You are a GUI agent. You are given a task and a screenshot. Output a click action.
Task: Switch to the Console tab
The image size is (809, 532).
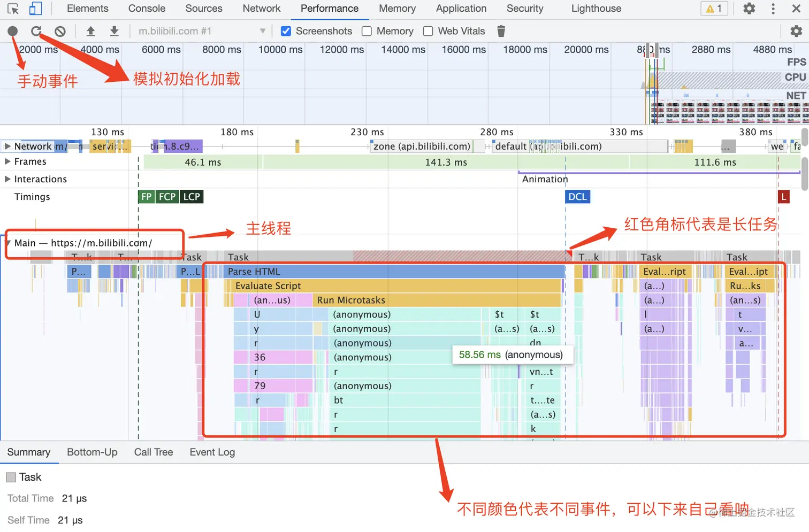[x=147, y=9]
